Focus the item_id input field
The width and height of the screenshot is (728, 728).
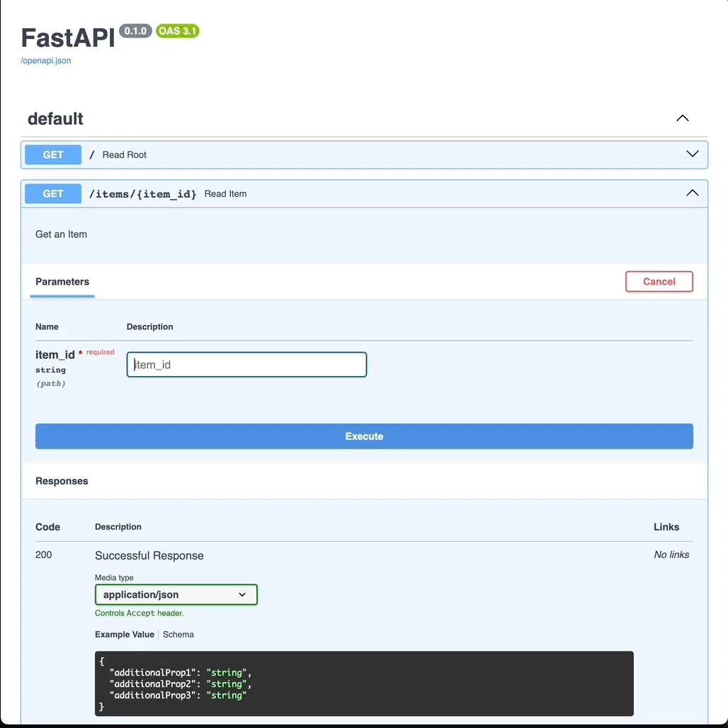pos(246,365)
